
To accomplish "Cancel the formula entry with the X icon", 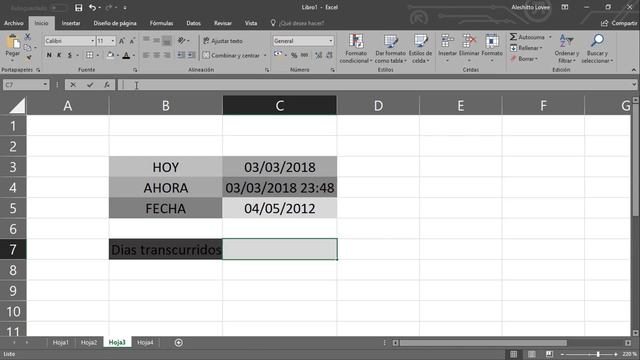I will click(73, 85).
